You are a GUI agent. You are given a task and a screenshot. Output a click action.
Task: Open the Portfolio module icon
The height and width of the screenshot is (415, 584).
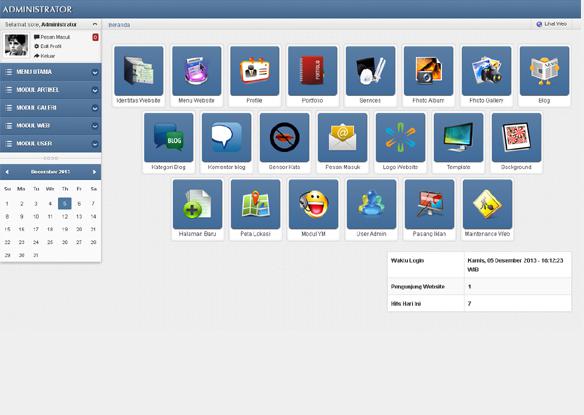point(312,71)
